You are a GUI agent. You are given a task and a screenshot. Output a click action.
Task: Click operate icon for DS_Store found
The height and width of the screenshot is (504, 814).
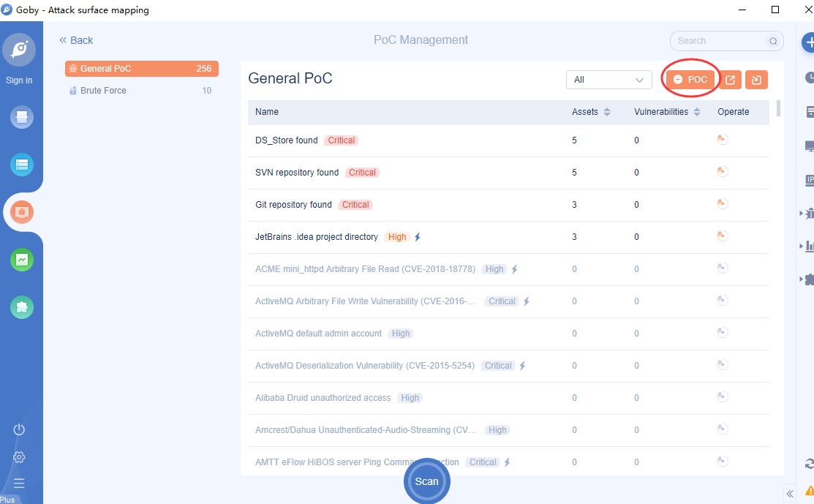click(x=723, y=140)
